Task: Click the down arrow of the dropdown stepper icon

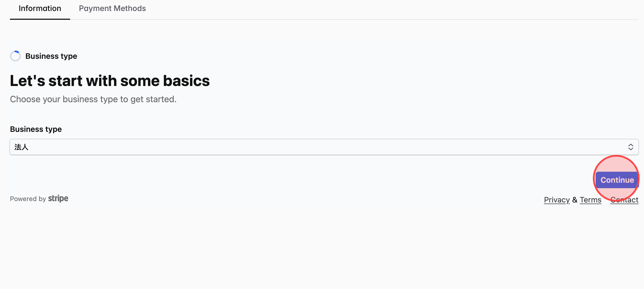Action: 631,149
